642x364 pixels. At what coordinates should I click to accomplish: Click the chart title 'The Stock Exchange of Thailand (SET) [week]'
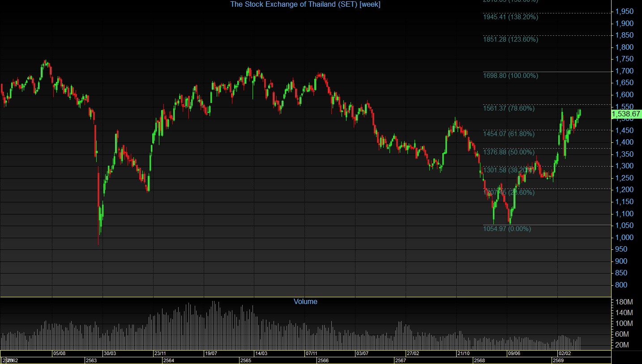click(305, 4)
